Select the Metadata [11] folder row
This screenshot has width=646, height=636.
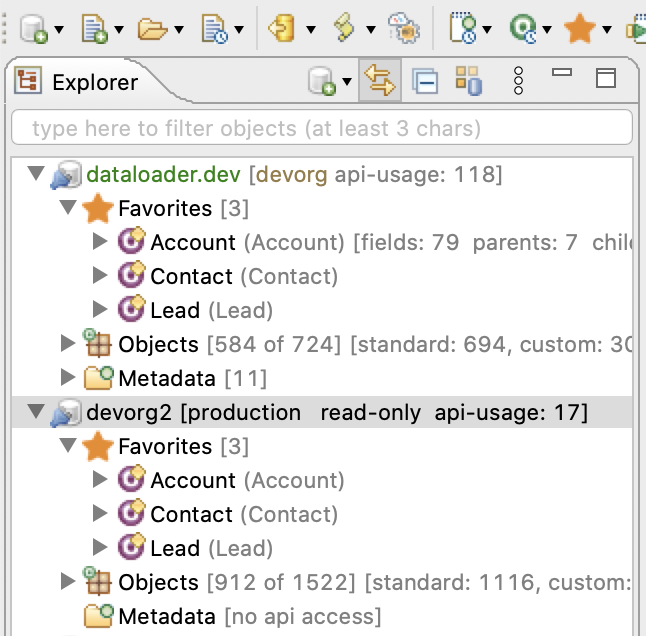(322, 378)
